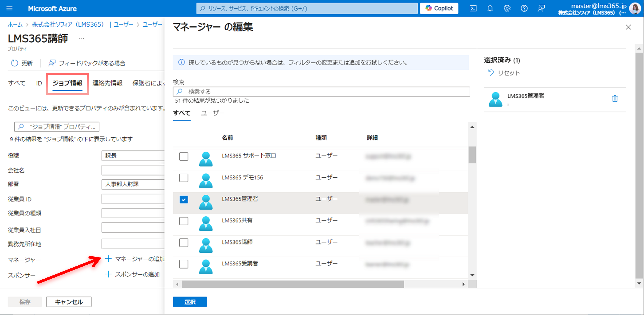Click the 部署 field containing 人事部人財課
The width and height of the screenshot is (644, 315).
pyautogui.click(x=133, y=184)
